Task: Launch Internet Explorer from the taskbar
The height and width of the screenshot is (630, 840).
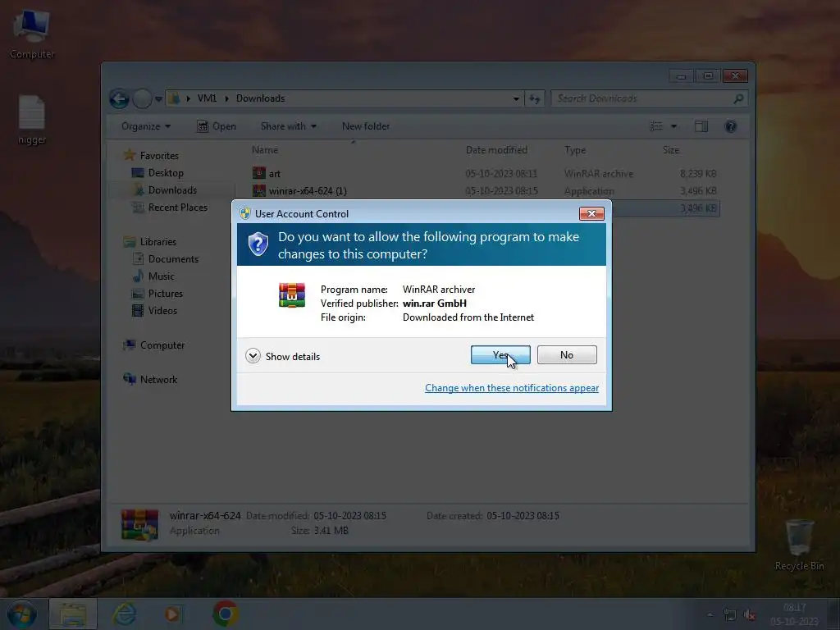Action: click(x=125, y=614)
